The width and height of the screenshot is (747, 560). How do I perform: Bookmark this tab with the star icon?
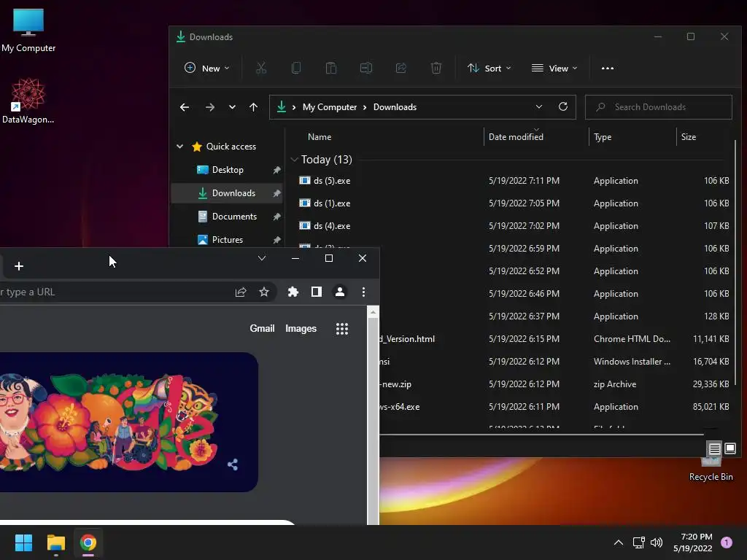pos(264,292)
